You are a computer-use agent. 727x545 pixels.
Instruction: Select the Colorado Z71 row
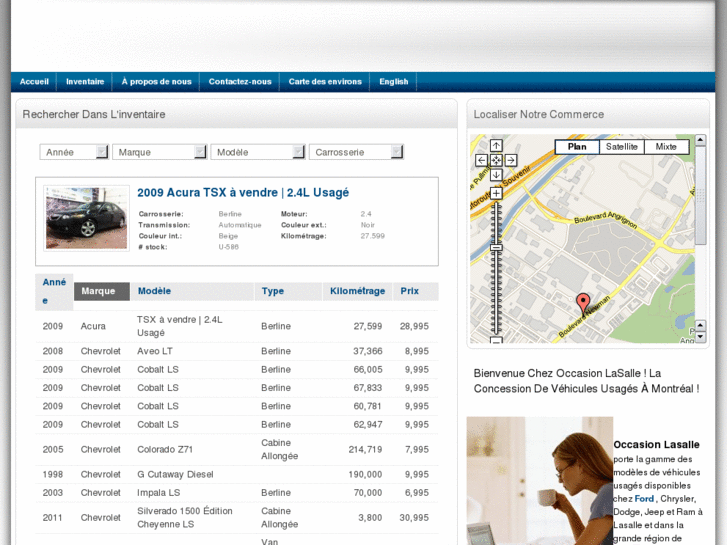pyautogui.click(x=236, y=449)
